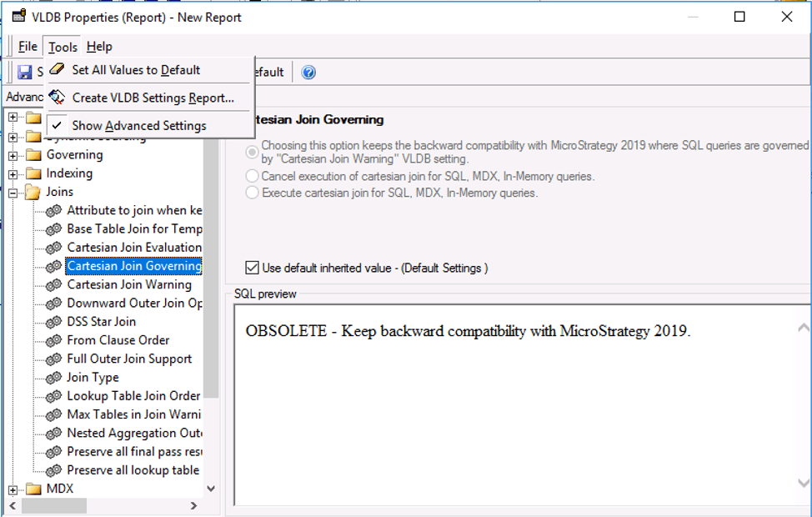
Task: Click the Governing folder icon
Action: 33,155
